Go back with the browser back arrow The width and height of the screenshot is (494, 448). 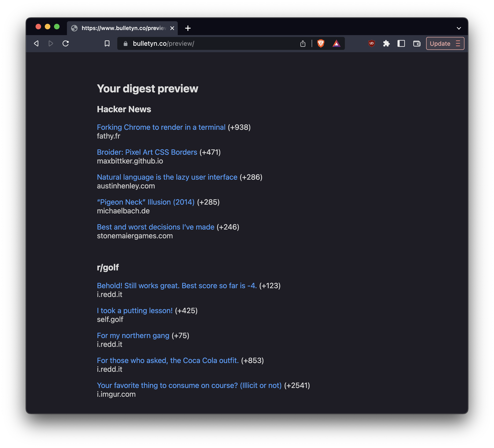click(36, 44)
